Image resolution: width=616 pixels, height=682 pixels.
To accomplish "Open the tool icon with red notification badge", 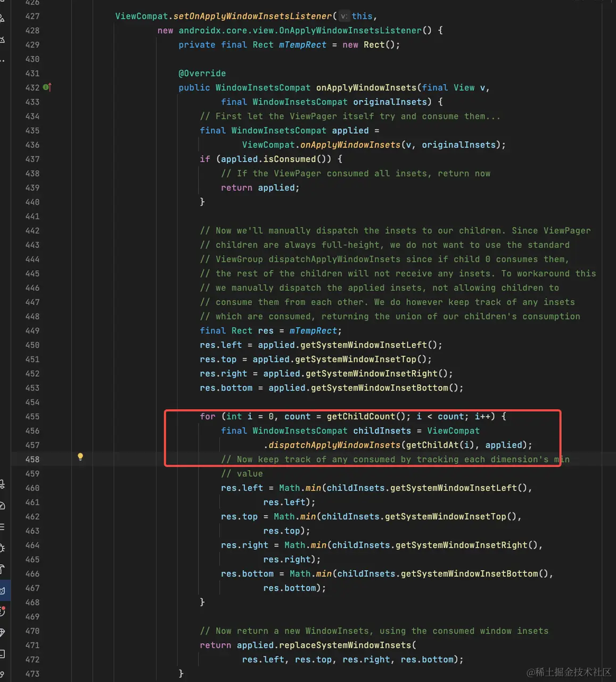I will [x=3, y=611].
